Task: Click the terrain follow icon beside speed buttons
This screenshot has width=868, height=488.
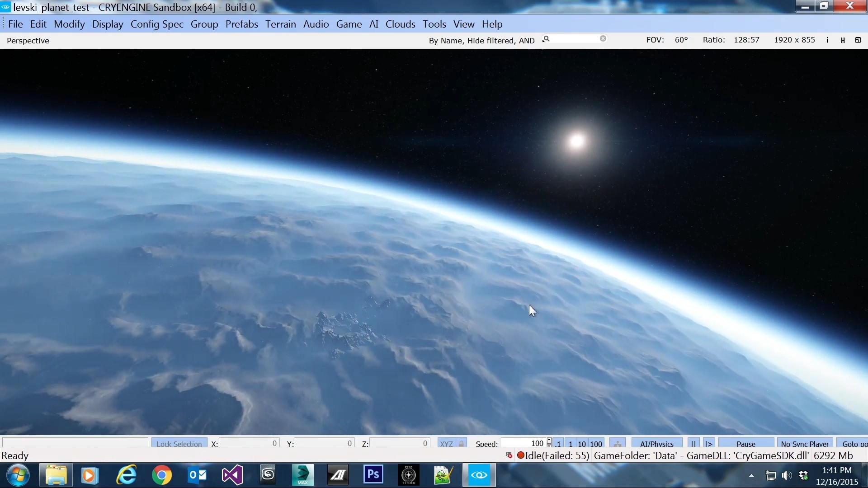Action: (x=617, y=443)
